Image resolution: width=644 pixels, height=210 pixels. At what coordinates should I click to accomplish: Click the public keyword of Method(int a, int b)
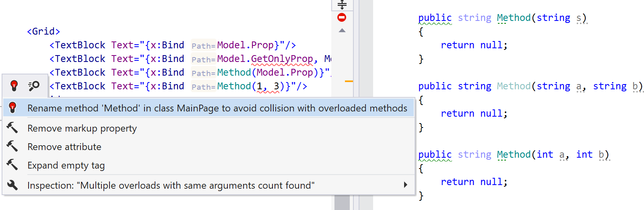435,154
